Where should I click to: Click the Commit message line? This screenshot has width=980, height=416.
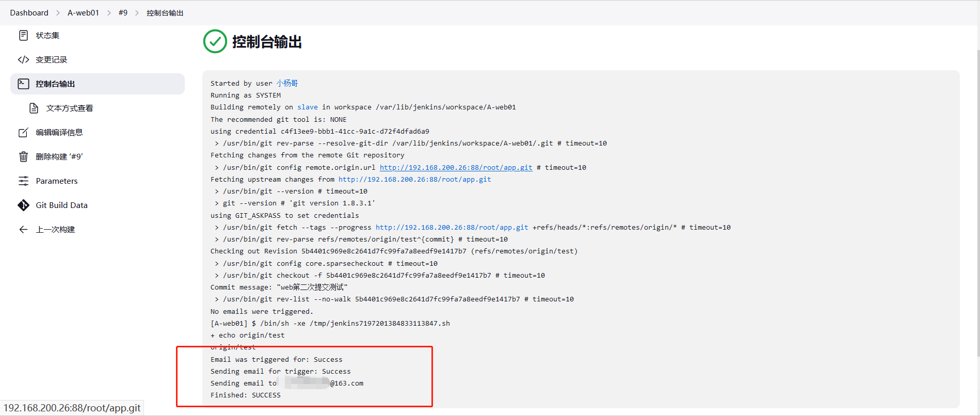point(279,287)
